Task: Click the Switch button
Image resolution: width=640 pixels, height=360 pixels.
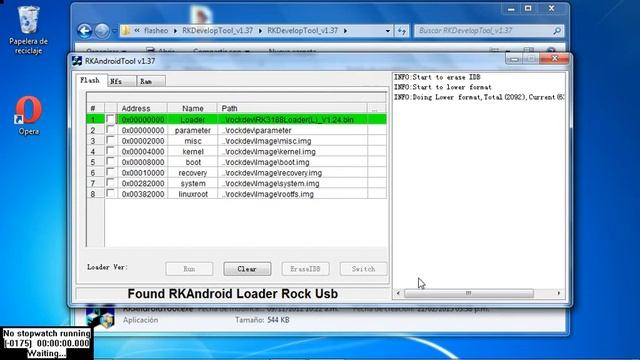Action: (x=363, y=269)
